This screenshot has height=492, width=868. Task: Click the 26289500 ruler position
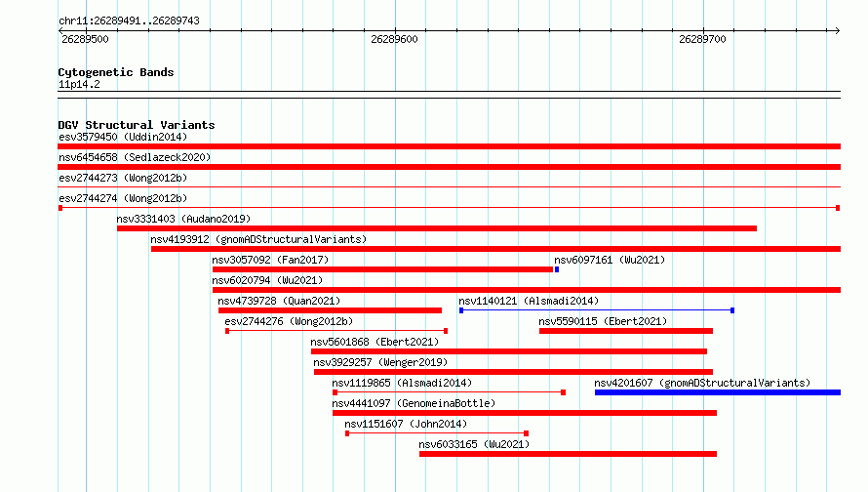click(85, 39)
